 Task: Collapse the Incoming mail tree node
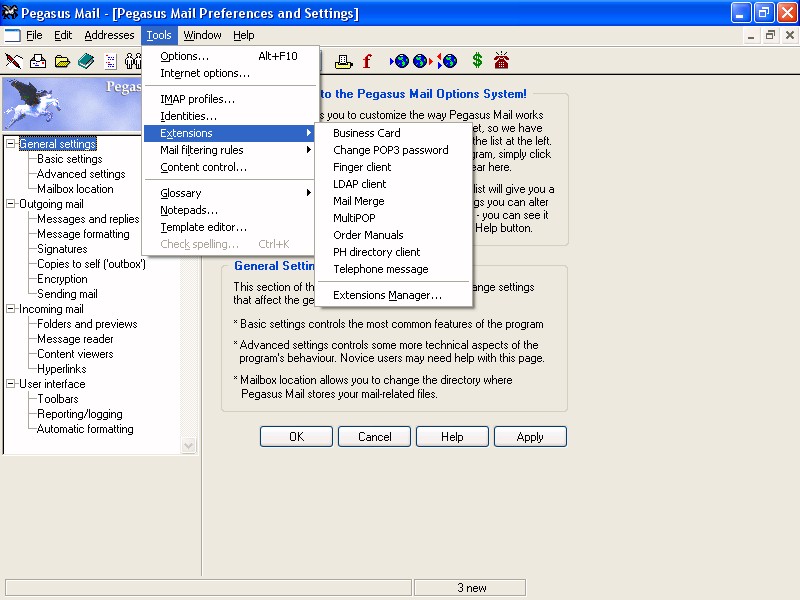10,309
